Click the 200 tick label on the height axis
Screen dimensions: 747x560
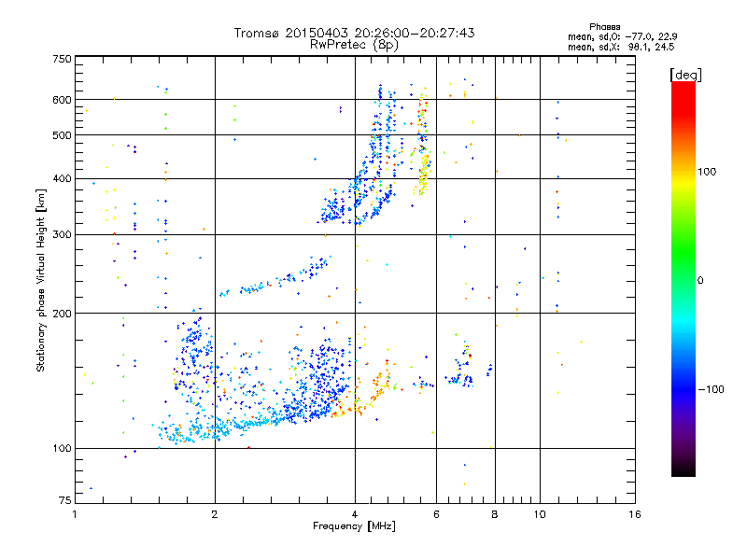point(62,314)
